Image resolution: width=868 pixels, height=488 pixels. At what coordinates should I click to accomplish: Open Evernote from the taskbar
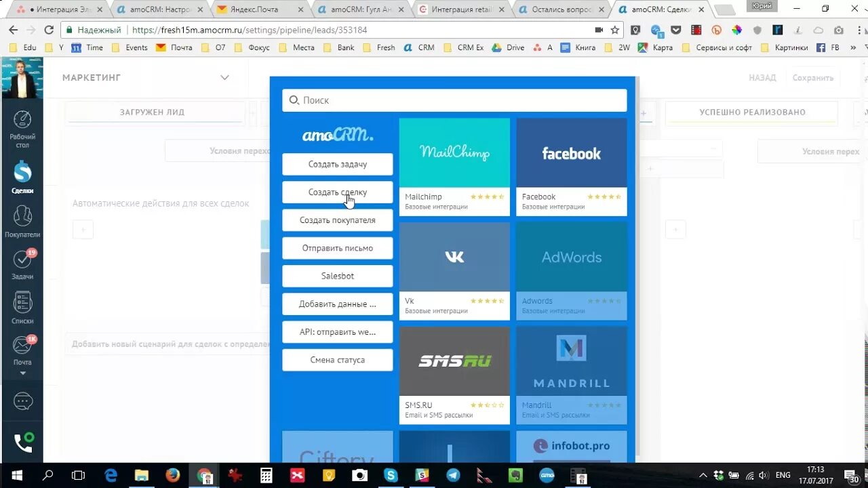coord(515,475)
